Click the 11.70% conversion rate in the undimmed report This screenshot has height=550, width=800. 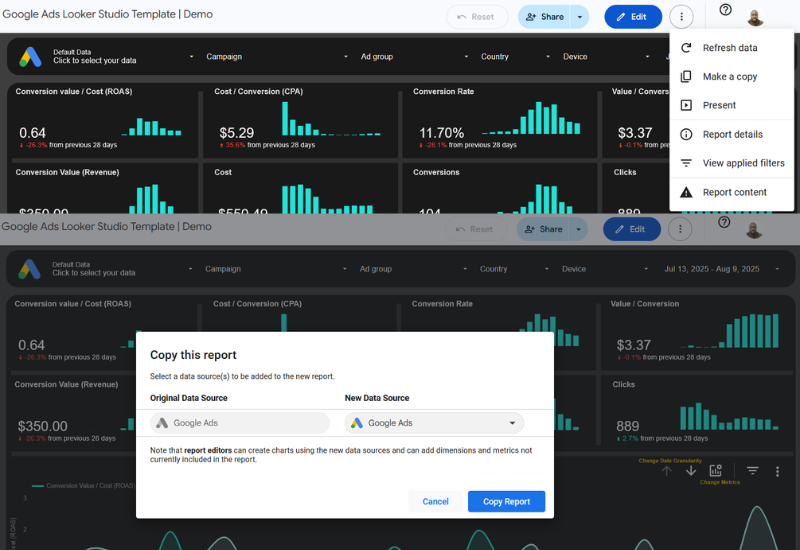(x=442, y=133)
